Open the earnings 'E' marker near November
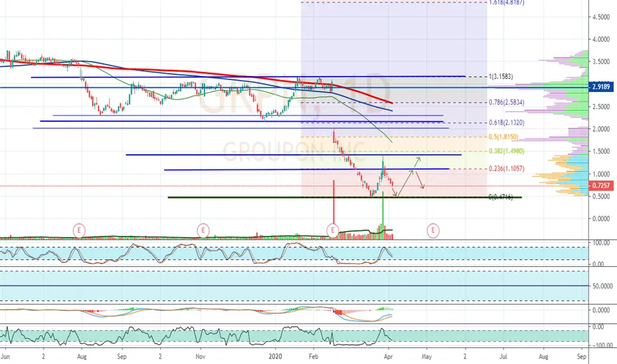The image size is (617, 364). [203, 230]
